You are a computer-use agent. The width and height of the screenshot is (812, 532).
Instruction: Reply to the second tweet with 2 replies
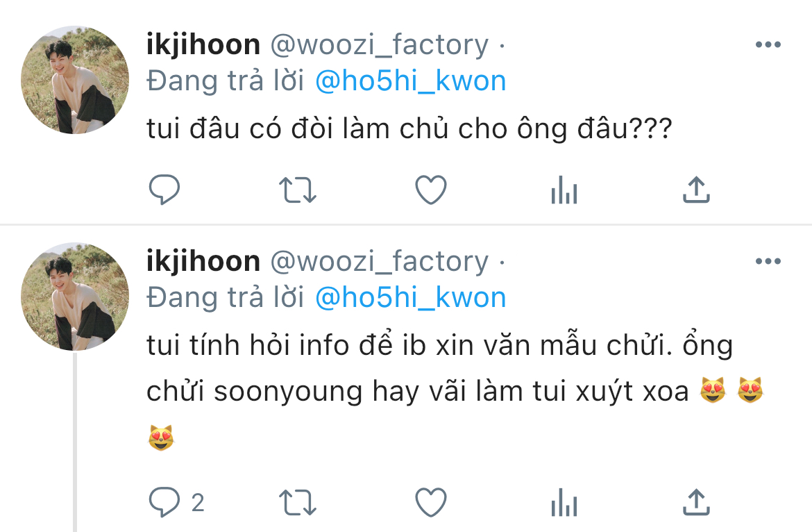click(176, 502)
